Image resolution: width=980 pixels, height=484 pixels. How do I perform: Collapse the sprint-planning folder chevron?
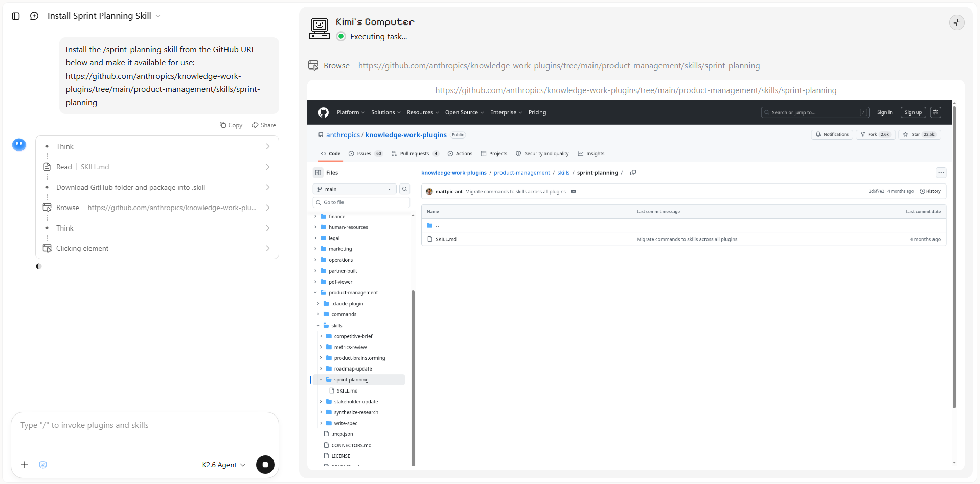coord(321,380)
